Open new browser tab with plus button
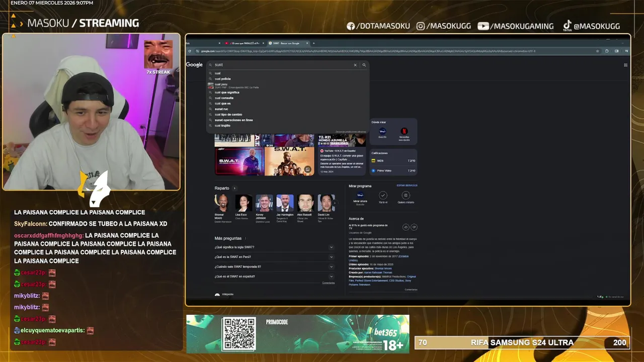The width and height of the screenshot is (644, 362). point(313,43)
